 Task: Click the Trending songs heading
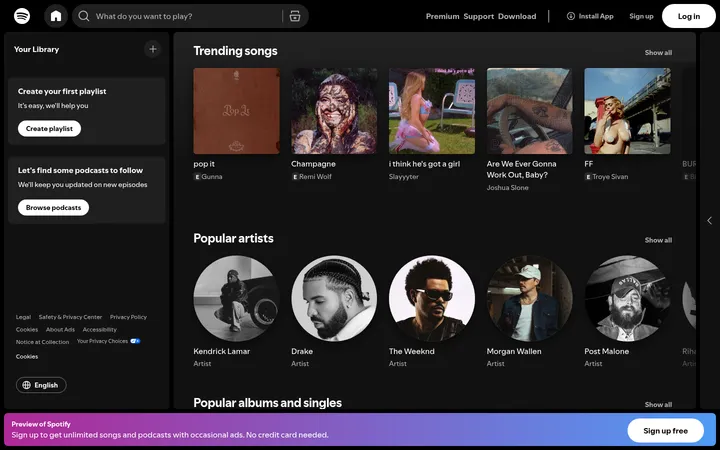pyautogui.click(x=235, y=51)
